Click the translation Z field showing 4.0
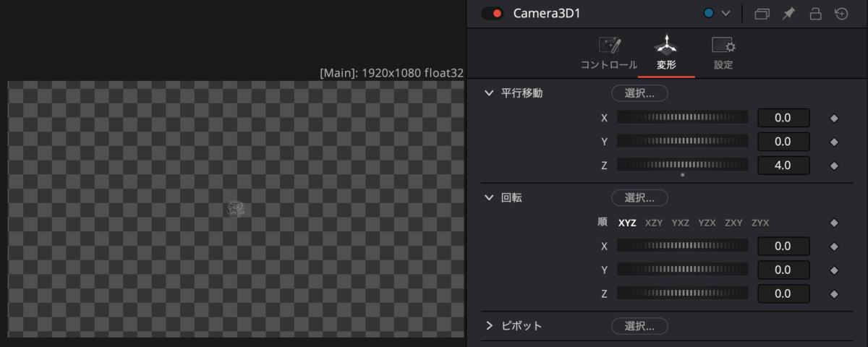Screen dimensions: 868x347 (783, 166)
